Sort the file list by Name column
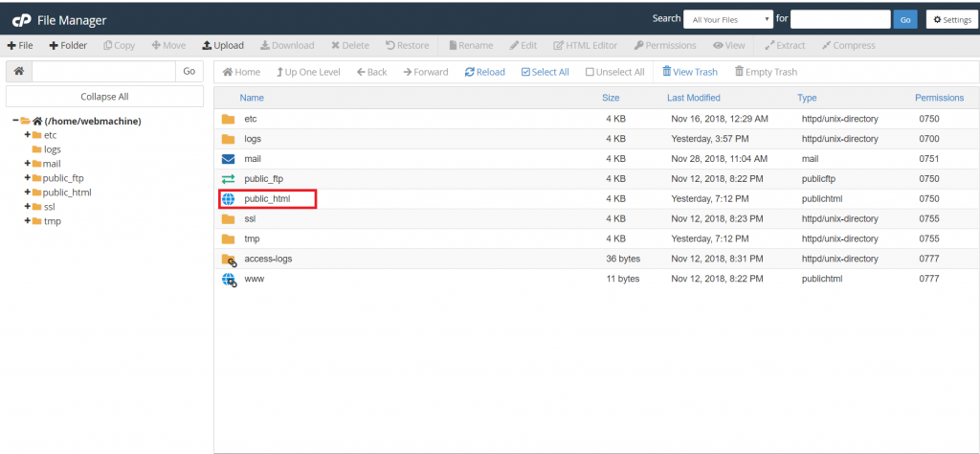980x454 pixels. (252, 98)
